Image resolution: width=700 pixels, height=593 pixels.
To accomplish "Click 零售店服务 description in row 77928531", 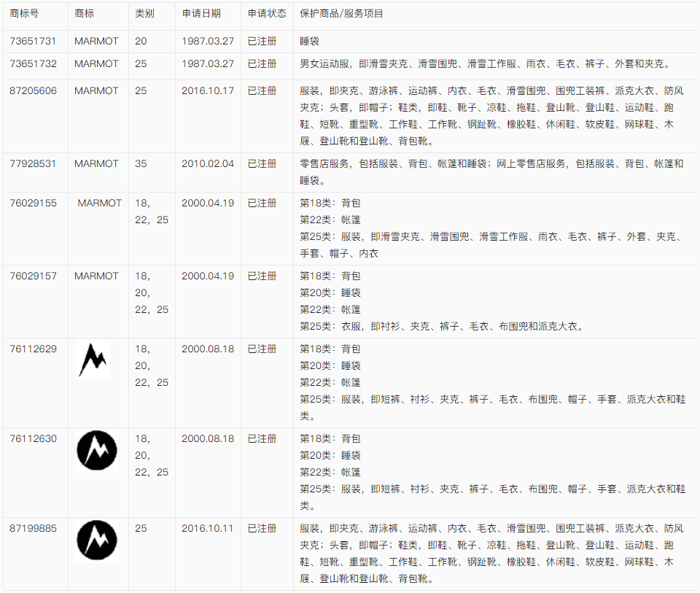I will point(491,172).
